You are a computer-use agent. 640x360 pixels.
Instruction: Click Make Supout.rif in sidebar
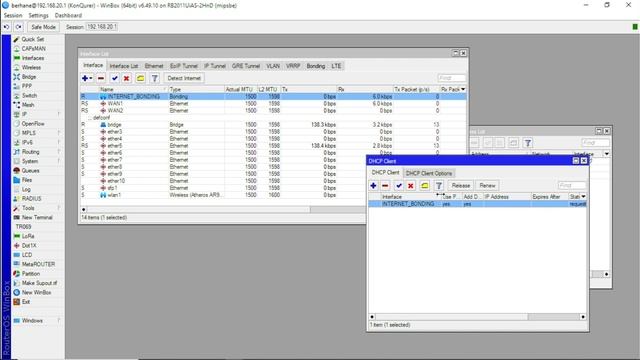[39, 283]
